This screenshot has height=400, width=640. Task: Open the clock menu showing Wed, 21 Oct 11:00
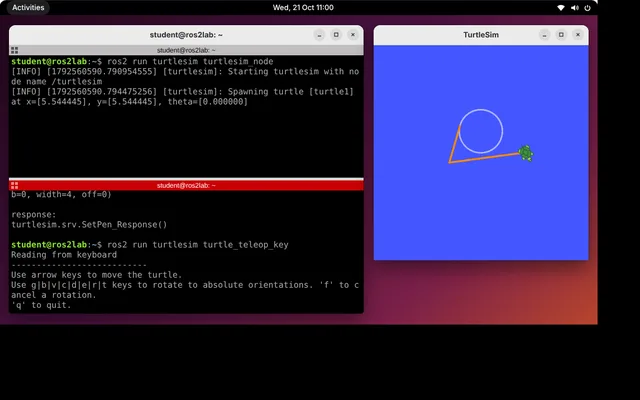point(303,7)
